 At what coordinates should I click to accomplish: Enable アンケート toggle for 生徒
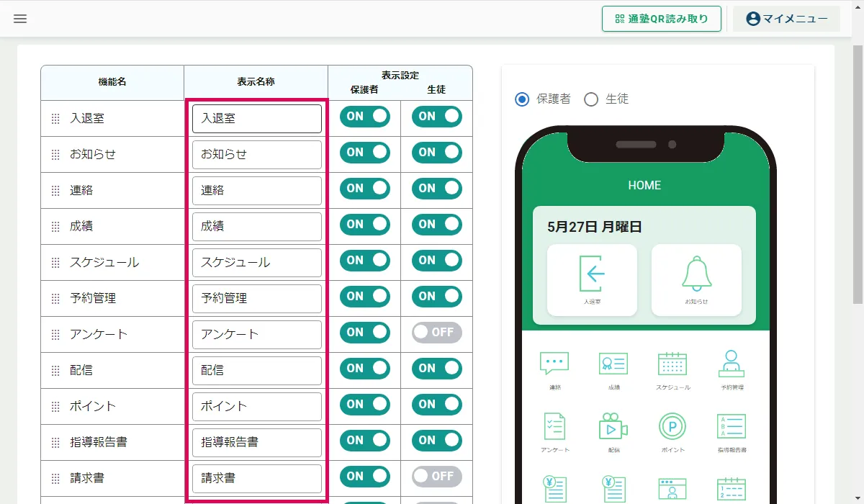coord(436,333)
